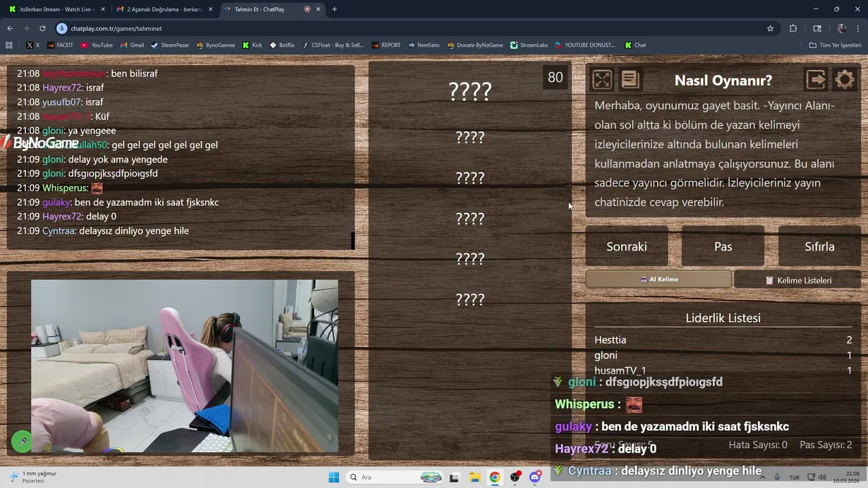Screen dimensions: 868x488
Task: Click the 80 countdown timer
Action: 555,77
